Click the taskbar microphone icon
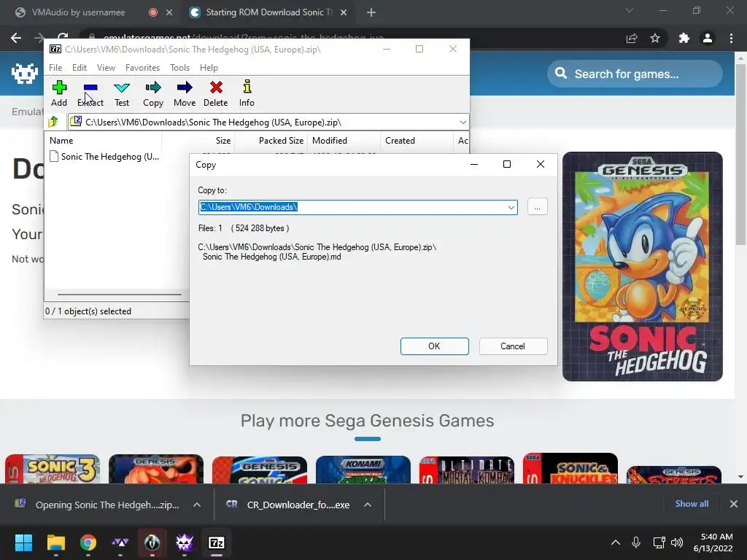 (x=636, y=542)
